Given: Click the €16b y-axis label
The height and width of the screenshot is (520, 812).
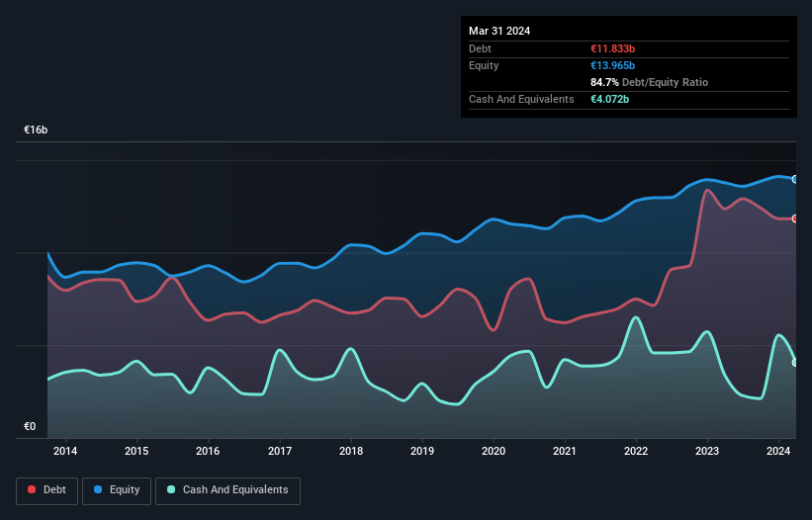Looking at the screenshot, I should click(36, 130).
